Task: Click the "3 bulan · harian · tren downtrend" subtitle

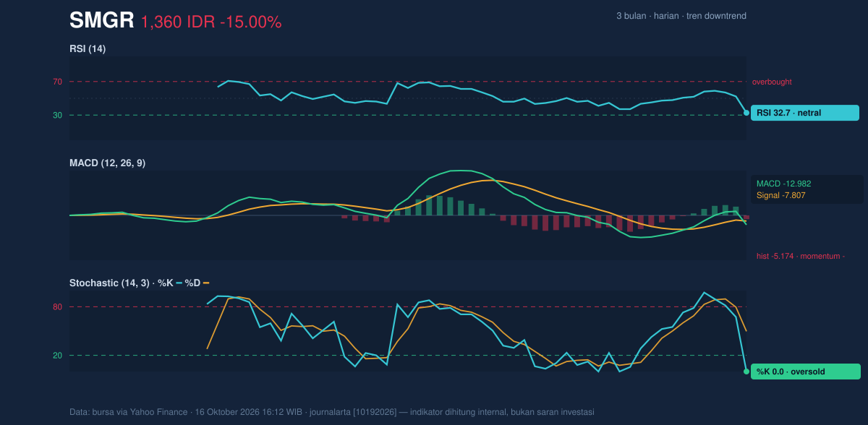Action: [x=681, y=16]
